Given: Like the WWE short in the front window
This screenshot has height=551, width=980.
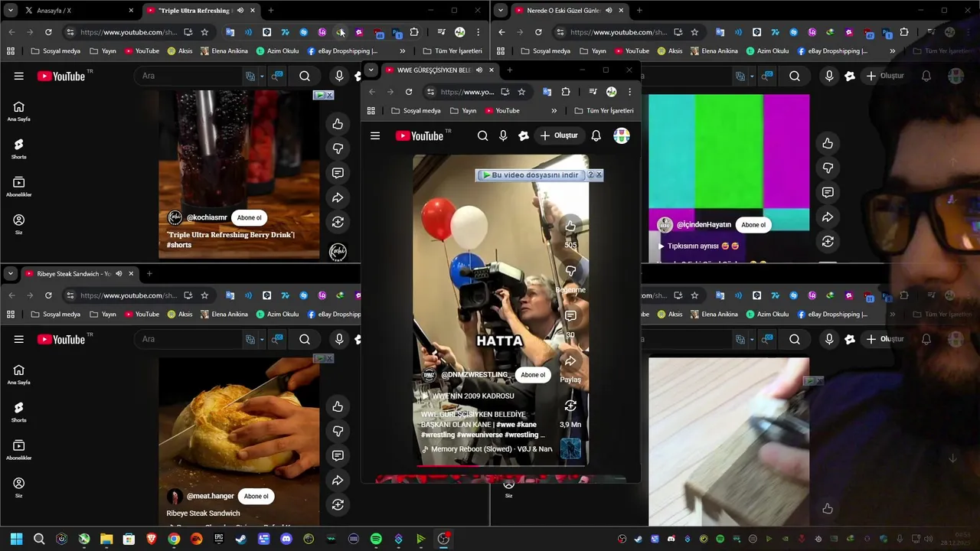Looking at the screenshot, I should 570,227.
